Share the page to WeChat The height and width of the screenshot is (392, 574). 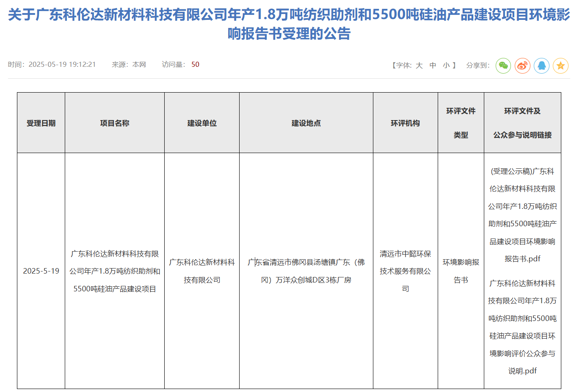pyautogui.click(x=503, y=66)
